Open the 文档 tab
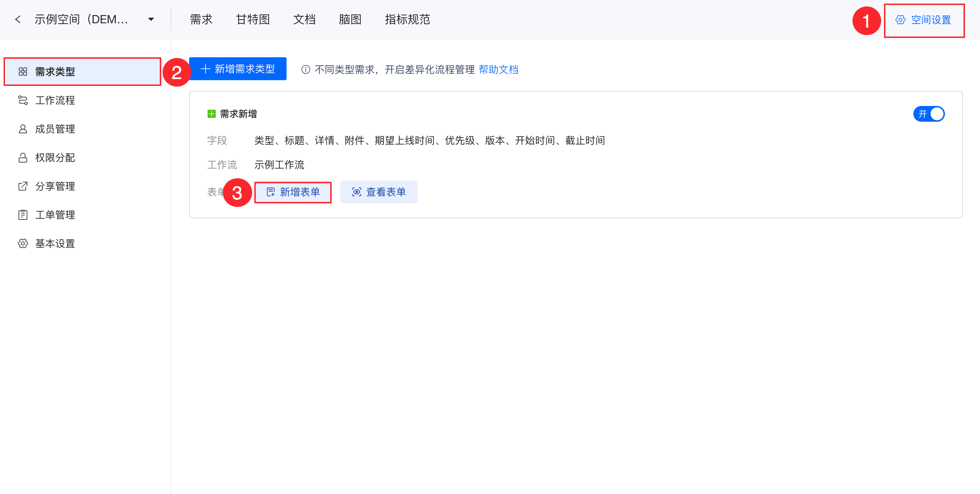 [304, 19]
